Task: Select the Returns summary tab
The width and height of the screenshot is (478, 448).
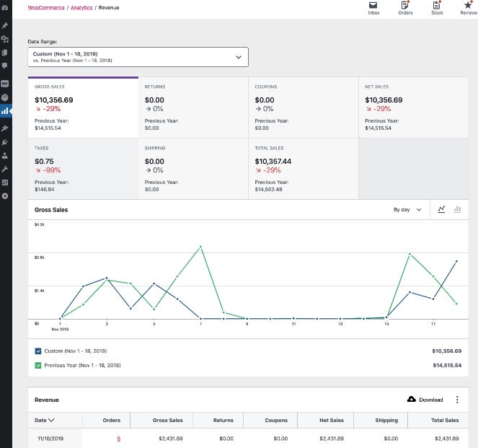Action: point(193,107)
